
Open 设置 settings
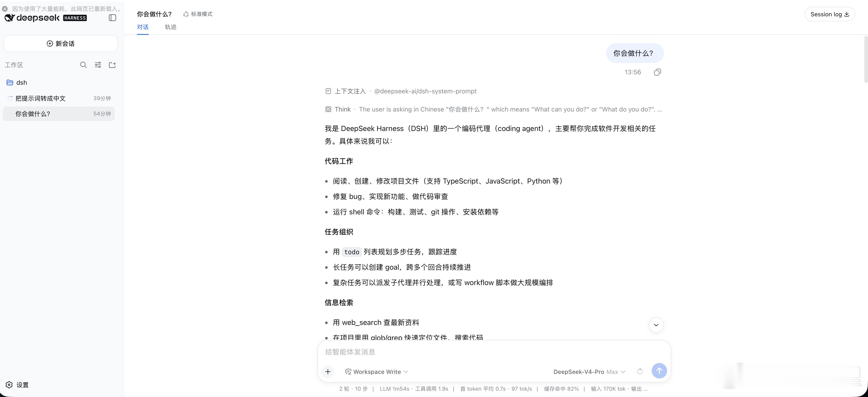coord(17,385)
